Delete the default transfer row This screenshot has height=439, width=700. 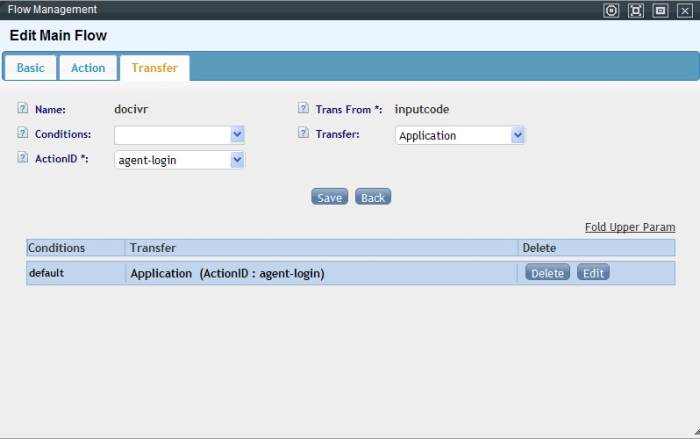547,273
